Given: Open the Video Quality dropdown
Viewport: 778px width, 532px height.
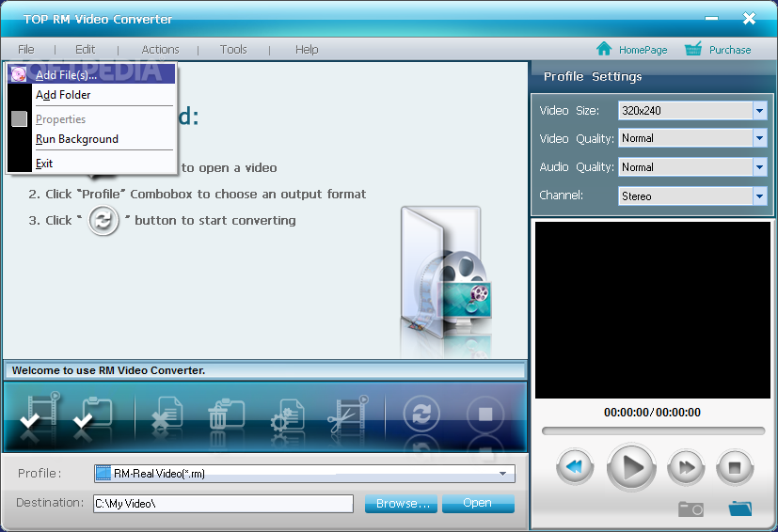Looking at the screenshot, I should tap(759, 138).
